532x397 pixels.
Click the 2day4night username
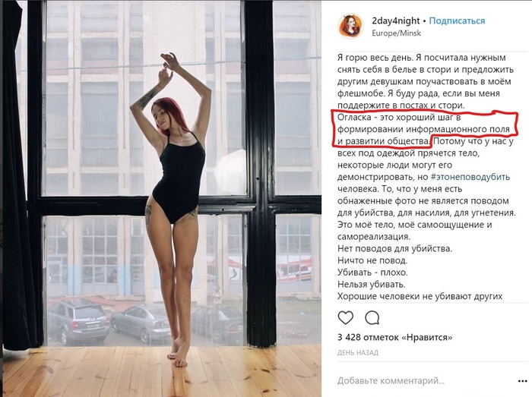[x=396, y=21]
